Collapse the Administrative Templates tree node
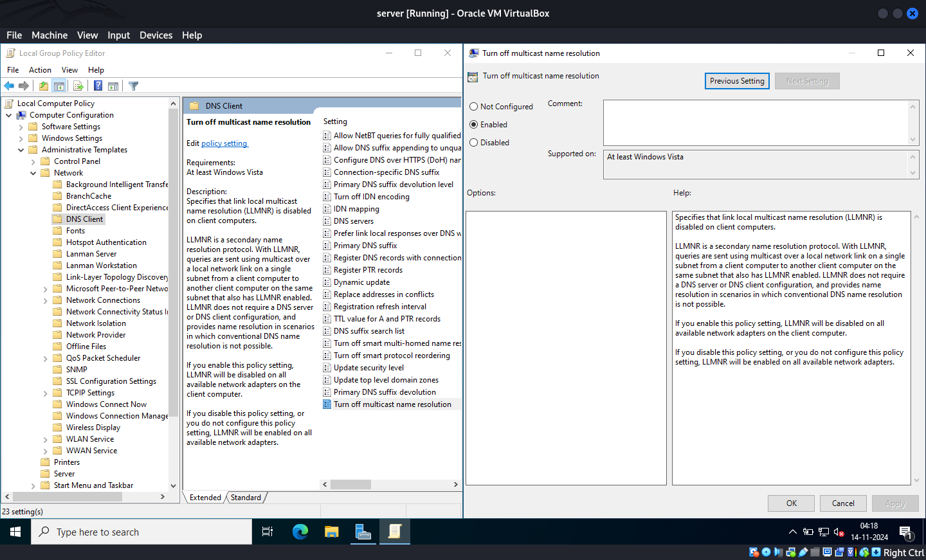The width and height of the screenshot is (926, 560). point(21,150)
